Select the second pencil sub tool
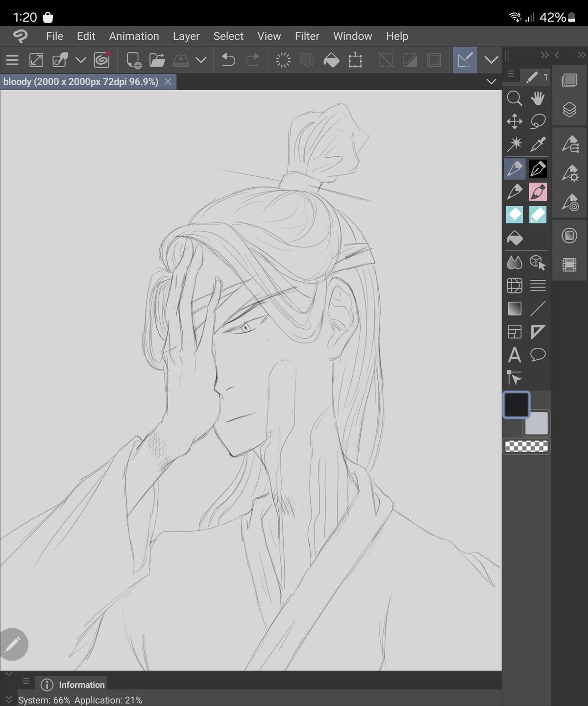 click(514, 192)
